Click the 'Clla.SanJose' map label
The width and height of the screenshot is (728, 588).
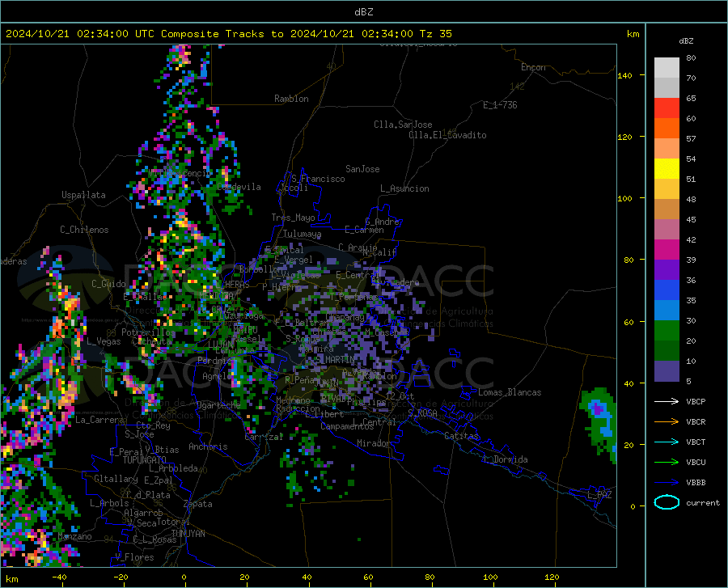point(403,125)
